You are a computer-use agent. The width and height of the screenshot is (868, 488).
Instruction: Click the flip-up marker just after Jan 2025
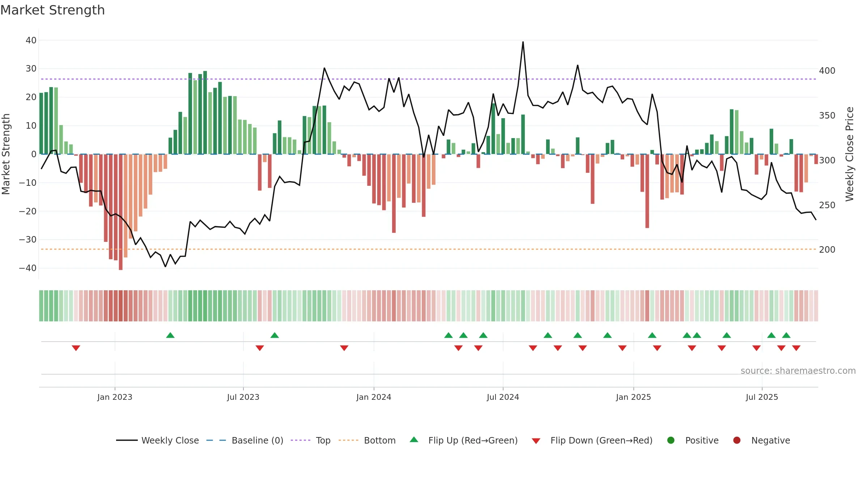click(652, 335)
